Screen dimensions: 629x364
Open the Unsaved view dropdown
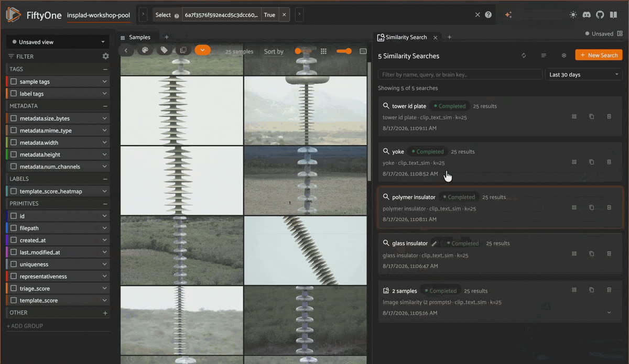click(x=58, y=42)
